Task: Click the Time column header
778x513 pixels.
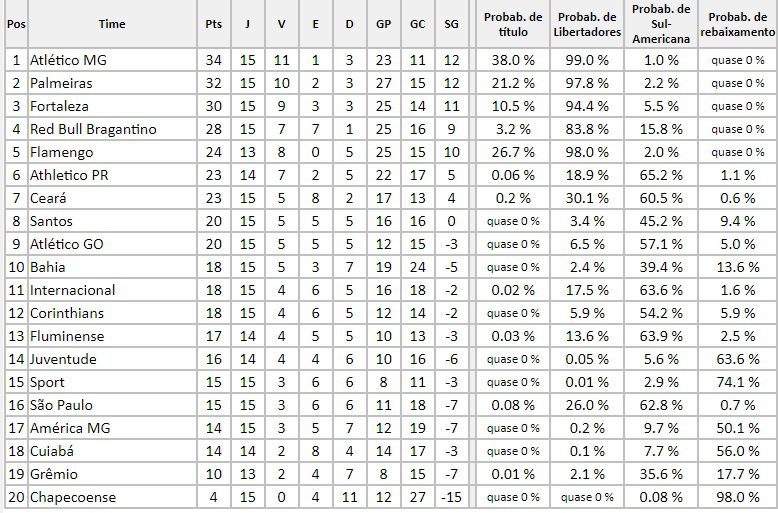Action: (113, 24)
